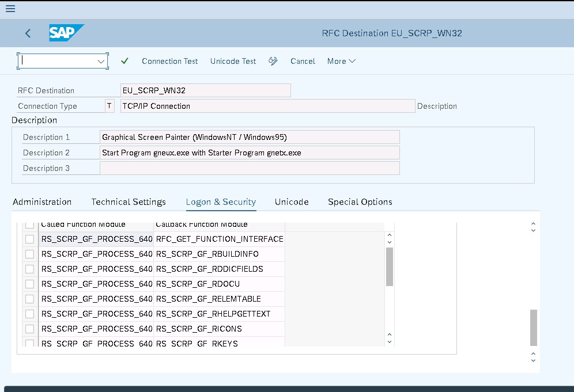Run the Connection Test
The image size is (574, 392).
[x=169, y=61]
